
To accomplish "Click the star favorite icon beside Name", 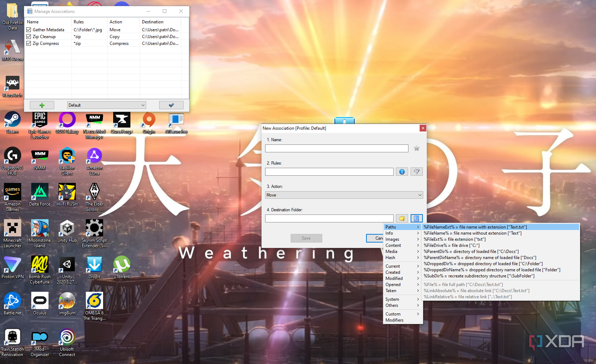I will (417, 148).
